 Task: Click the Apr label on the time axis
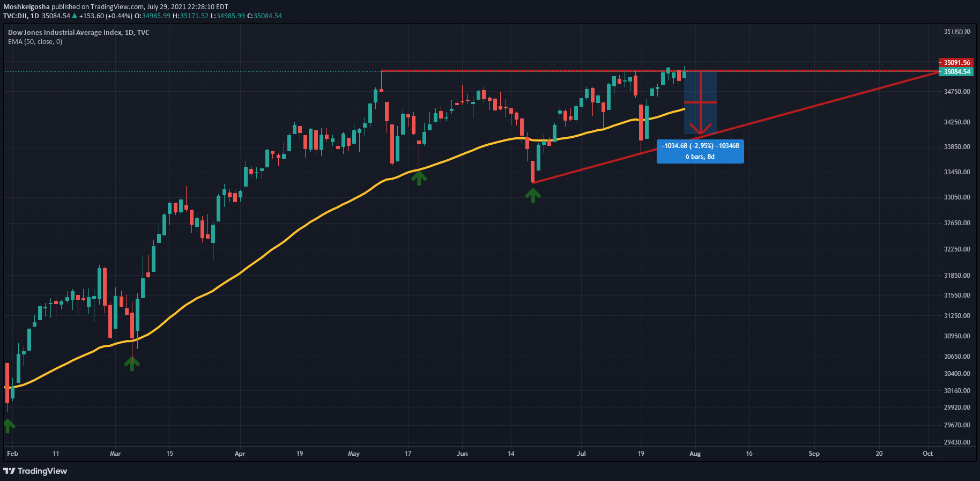pyautogui.click(x=240, y=454)
